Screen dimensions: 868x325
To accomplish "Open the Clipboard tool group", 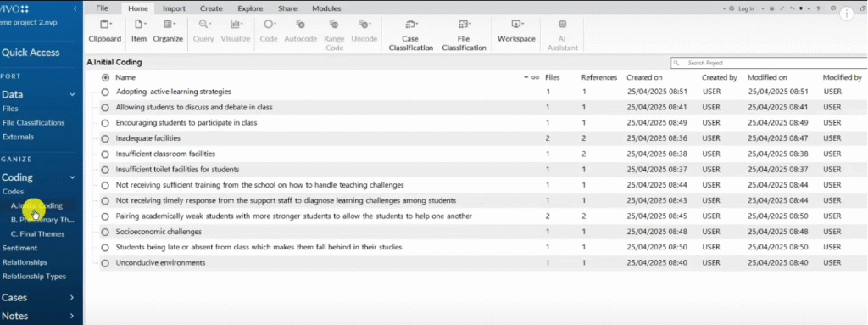I will tap(104, 31).
